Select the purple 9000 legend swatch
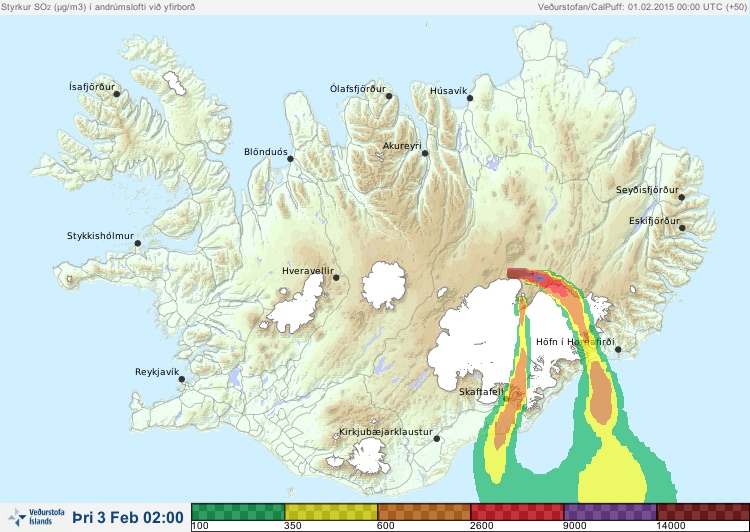Viewport: 750px width, 532px height. pyautogui.click(x=610, y=511)
